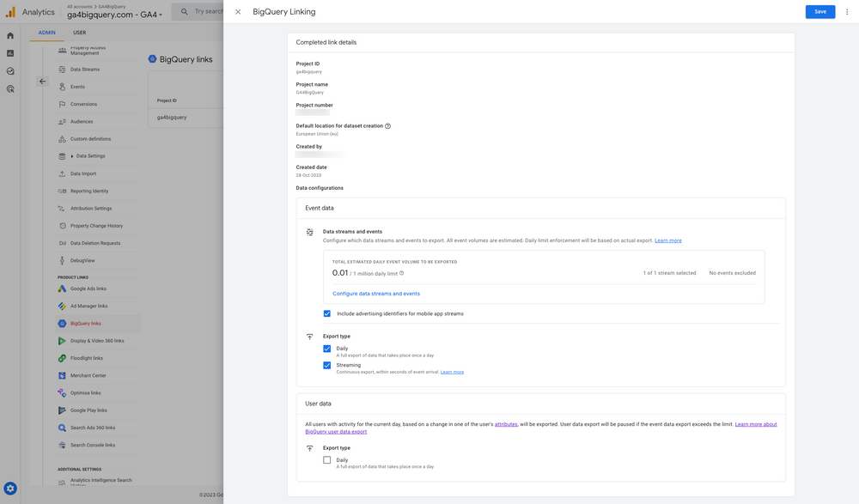
Task: Switch to the ADMIN tab
Action: 48,32
